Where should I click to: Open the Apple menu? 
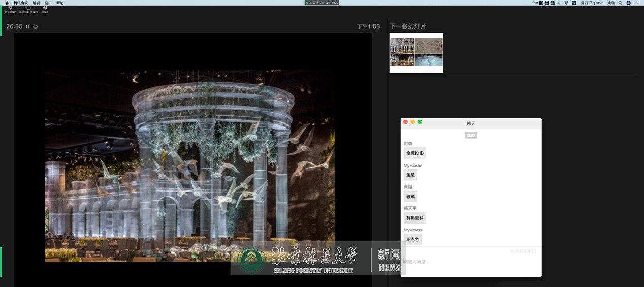[7, 3]
